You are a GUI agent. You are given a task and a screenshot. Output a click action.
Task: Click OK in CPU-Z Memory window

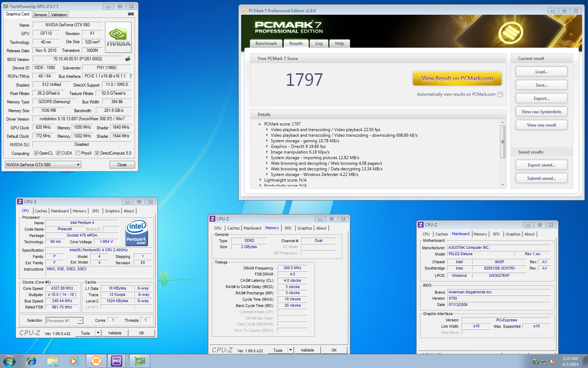[334, 350]
